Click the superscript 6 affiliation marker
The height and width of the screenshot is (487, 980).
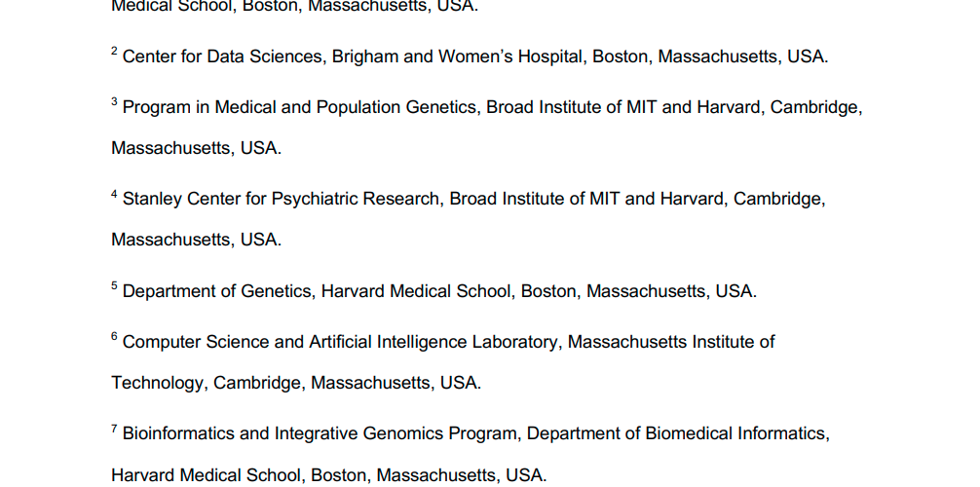coord(114,337)
